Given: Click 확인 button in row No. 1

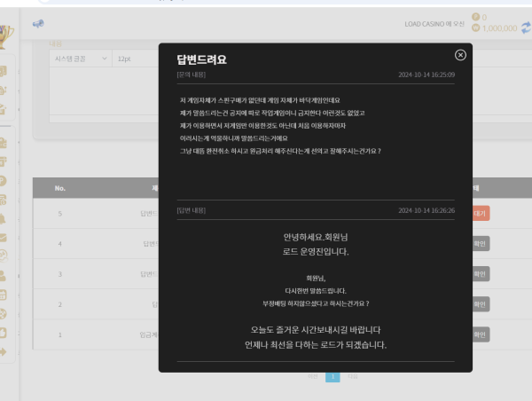Looking at the screenshot, I should (x=480, y=334).
